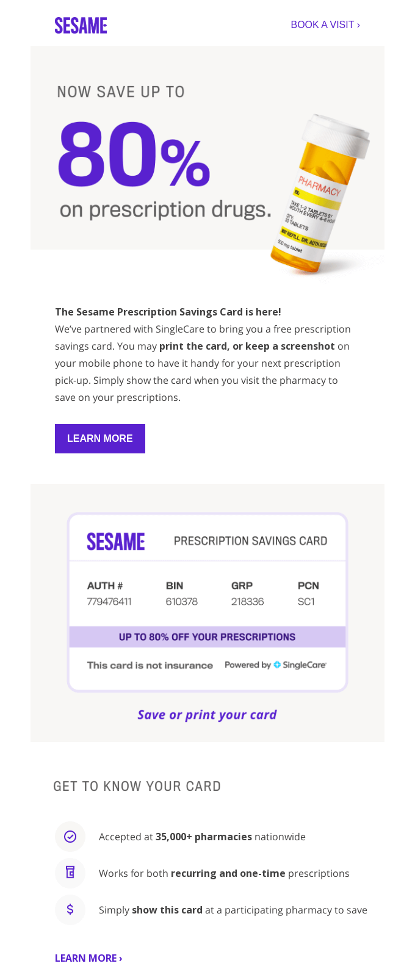This screenshot has width=415, height=980.
Task: Click the PCN value SC1
Action: (306, 602)
